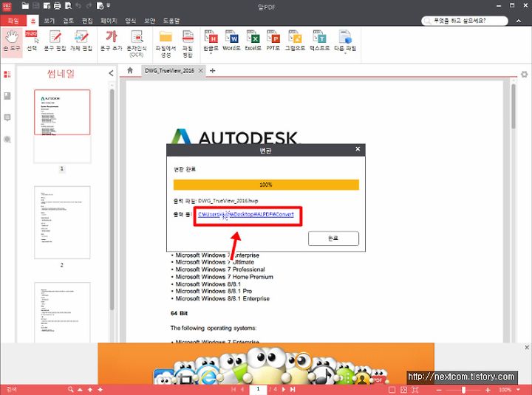Open the file merge (파일 병합) tool

[188, 44]
